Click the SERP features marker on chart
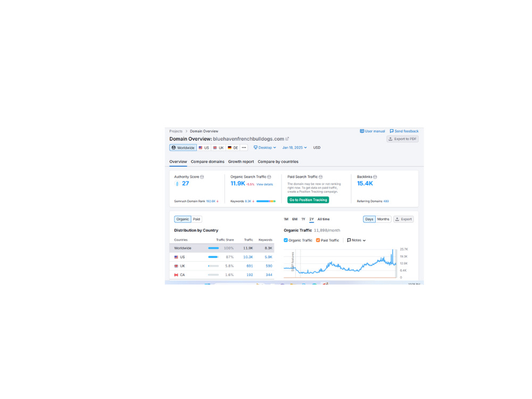The width and height of the screenshot is (532, 399). point(293,262)
